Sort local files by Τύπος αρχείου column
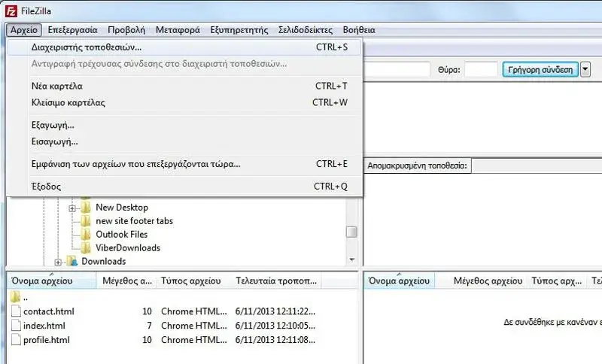602x364 pixels. click(x=194, y=281)
